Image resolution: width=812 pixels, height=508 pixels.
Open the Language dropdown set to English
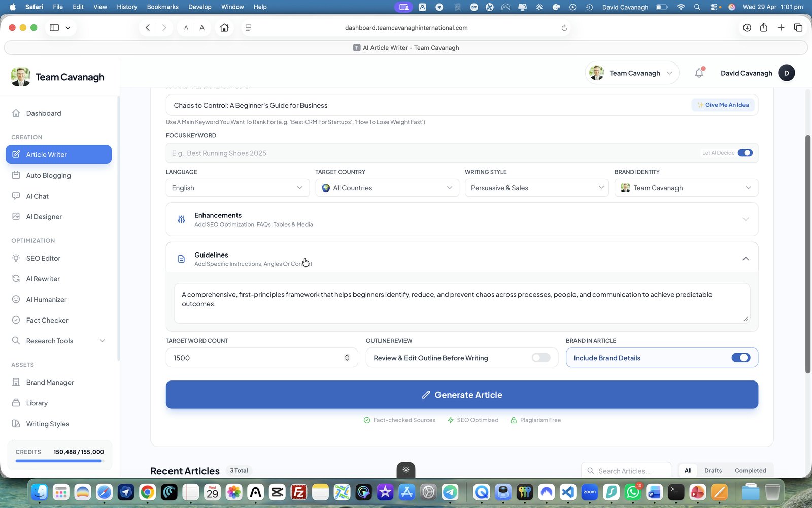pos(238,188)
